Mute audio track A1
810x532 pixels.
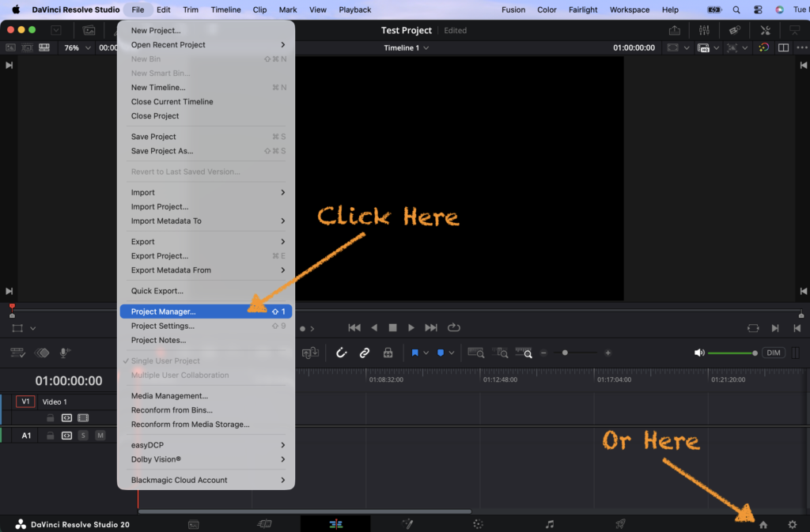100,436
